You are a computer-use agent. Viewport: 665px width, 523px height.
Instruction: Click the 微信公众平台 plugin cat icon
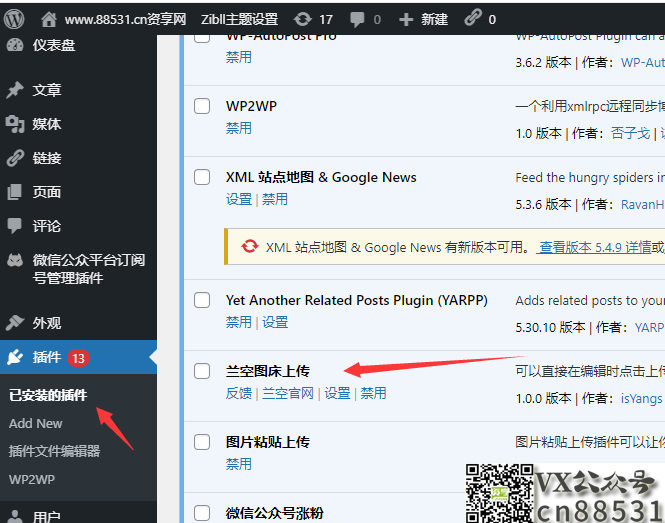(x=15, y=260)
